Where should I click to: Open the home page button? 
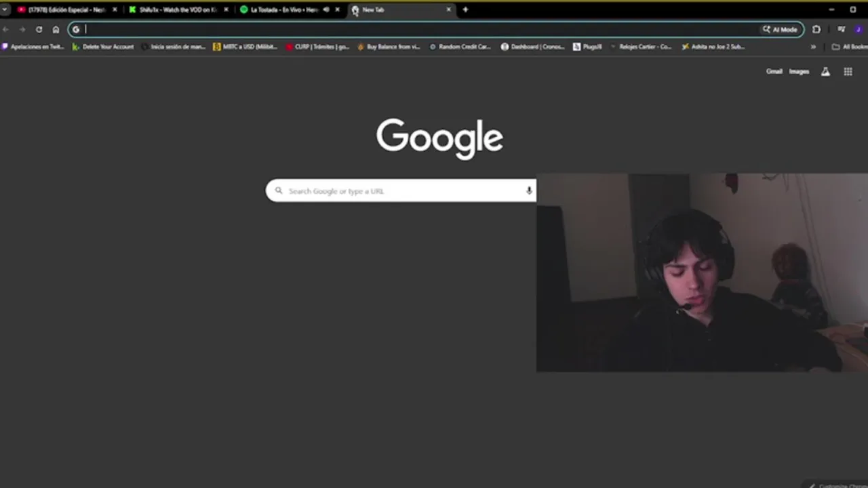coord(56,29)
